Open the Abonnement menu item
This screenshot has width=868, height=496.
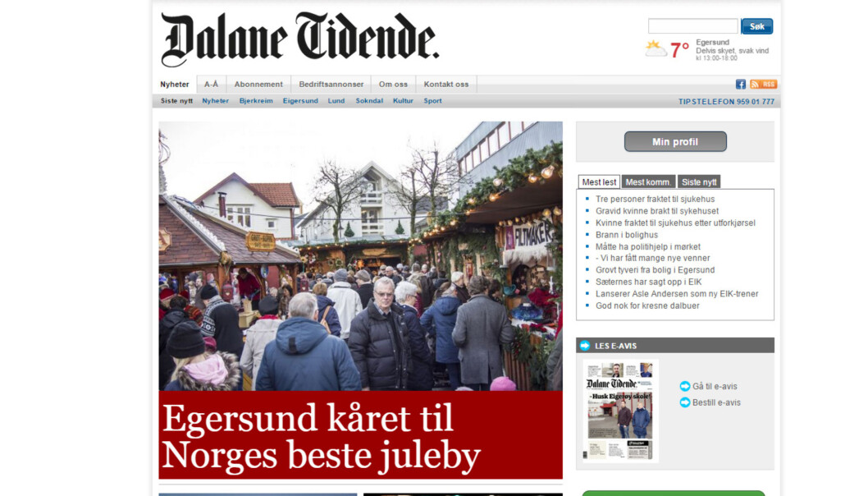[258, 85]
